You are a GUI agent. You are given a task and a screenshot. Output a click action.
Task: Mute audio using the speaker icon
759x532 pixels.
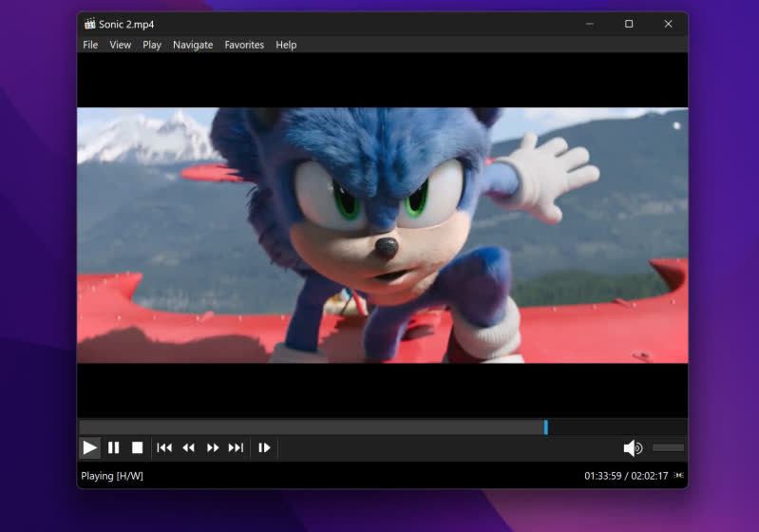coord(633,448)
